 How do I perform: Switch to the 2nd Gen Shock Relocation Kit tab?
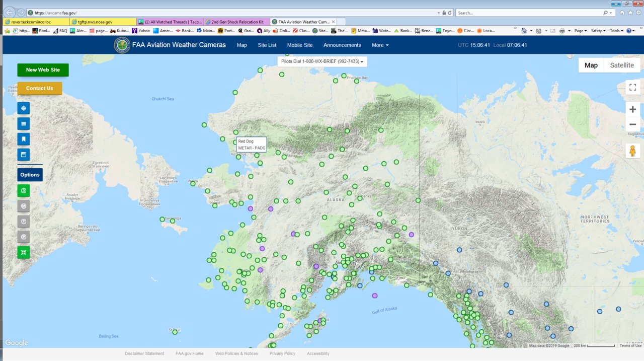pyautogui.click(x=237, y=22)
